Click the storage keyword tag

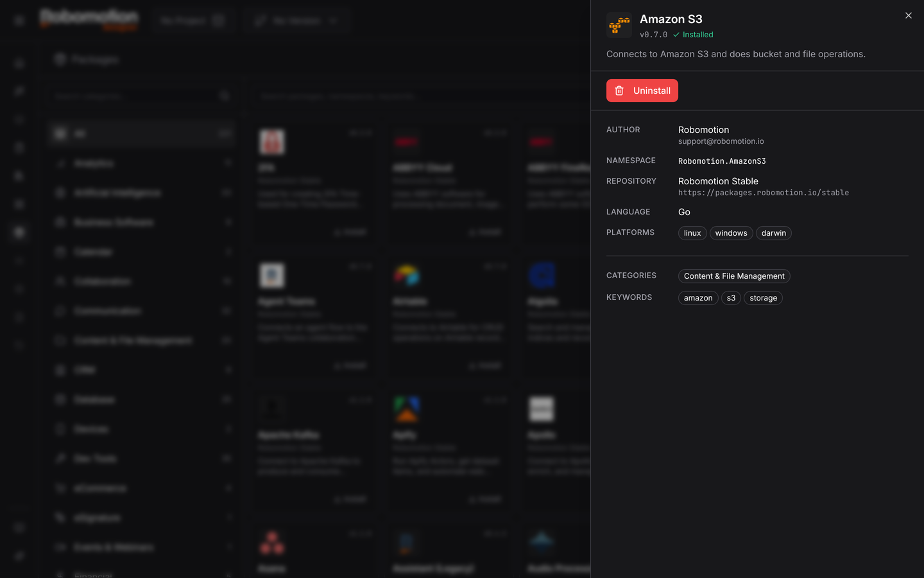tap(763, 298)
